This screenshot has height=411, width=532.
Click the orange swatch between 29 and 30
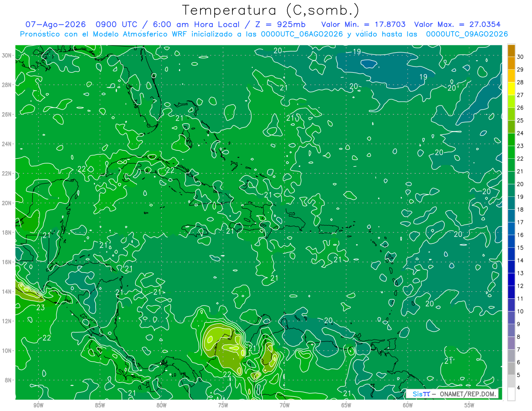pyautogui.click(x=511, y=63)
